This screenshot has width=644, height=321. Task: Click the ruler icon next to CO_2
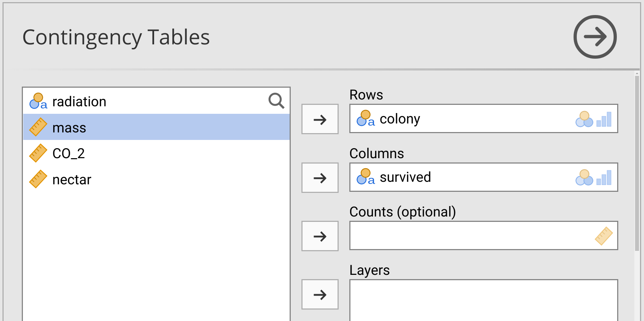(x=38, y=153)
